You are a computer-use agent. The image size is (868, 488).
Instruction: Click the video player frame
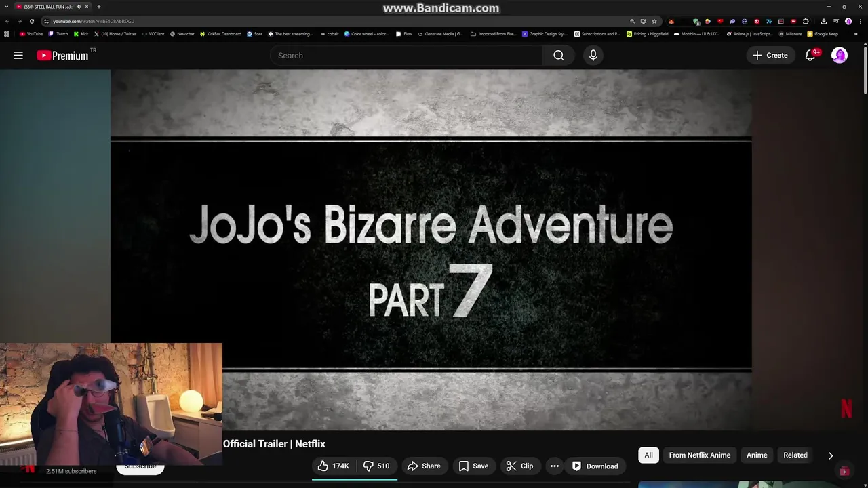(x=431, y=249)
